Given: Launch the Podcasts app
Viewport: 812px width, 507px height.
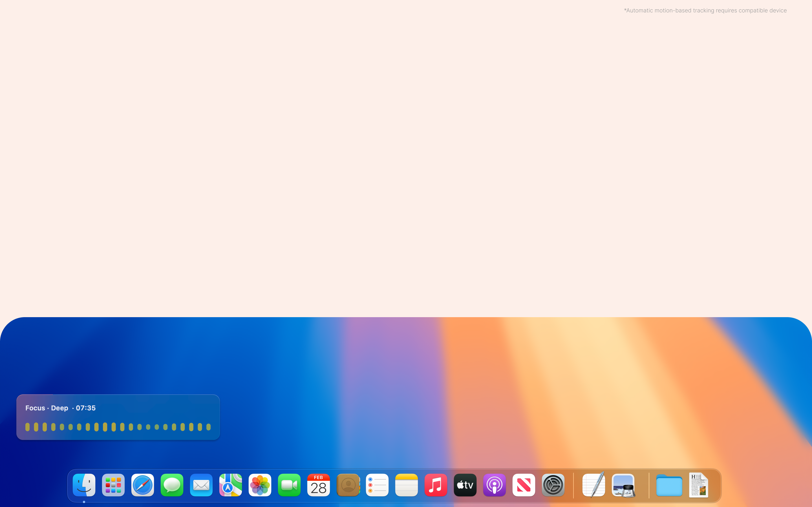Looking at the screenshot, I should [x=494, y=485].
